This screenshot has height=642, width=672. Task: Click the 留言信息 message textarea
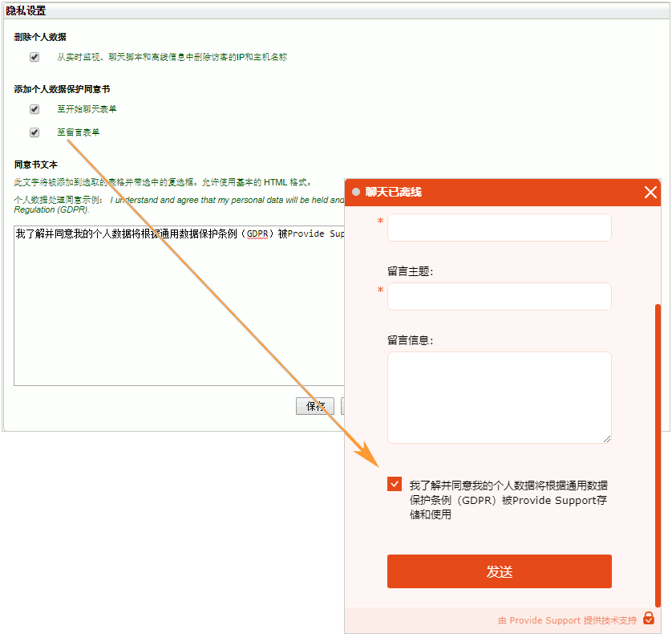pos(500,397)
